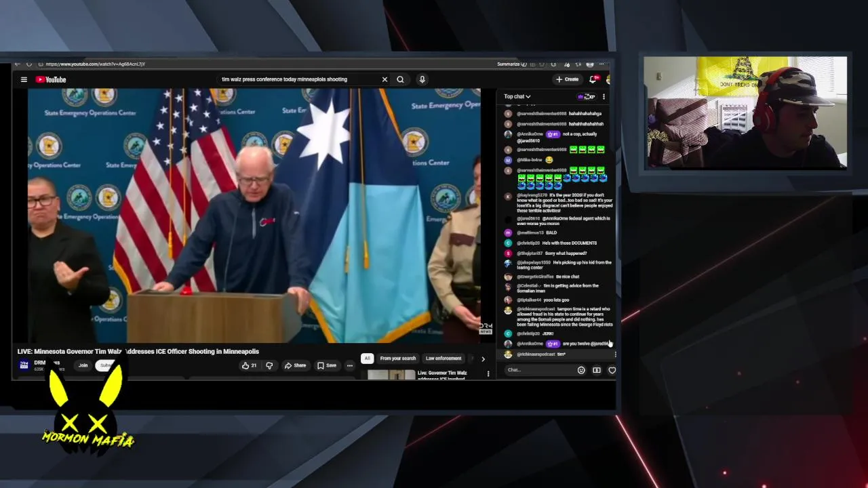868x488 pixels.
Task: Click the video player to pause
Action: tap(254, 216)
